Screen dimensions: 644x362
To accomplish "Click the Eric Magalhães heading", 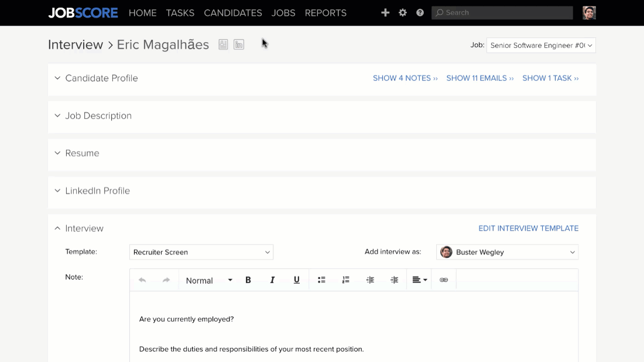I will (x=163, y=44).
